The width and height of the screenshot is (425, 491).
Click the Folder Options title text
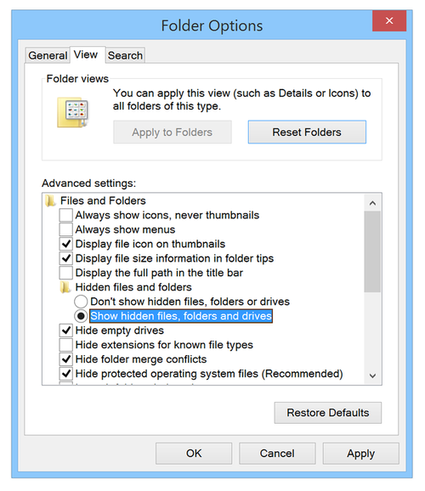(x=212, y=26)
